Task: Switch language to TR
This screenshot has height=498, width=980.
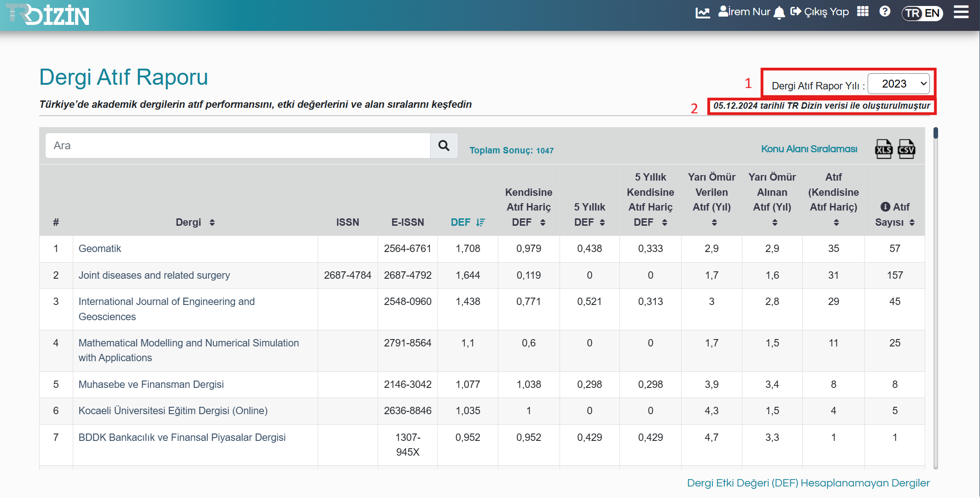Action: (x=913, y=13)
